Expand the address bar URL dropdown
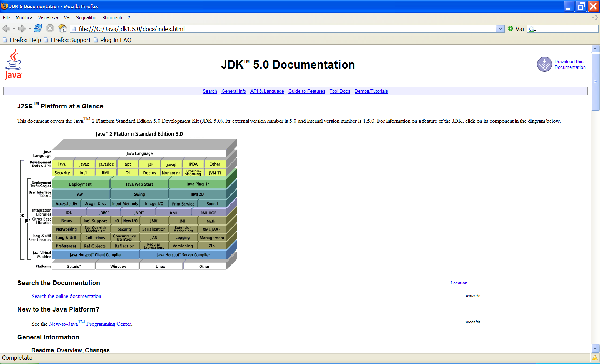 pos(500,29)
